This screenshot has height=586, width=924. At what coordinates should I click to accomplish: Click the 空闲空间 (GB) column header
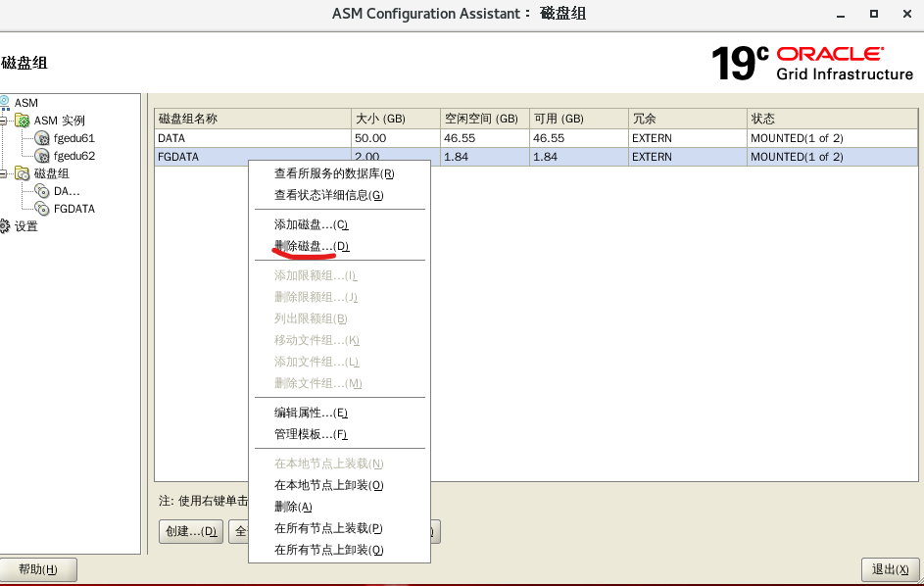485,120
